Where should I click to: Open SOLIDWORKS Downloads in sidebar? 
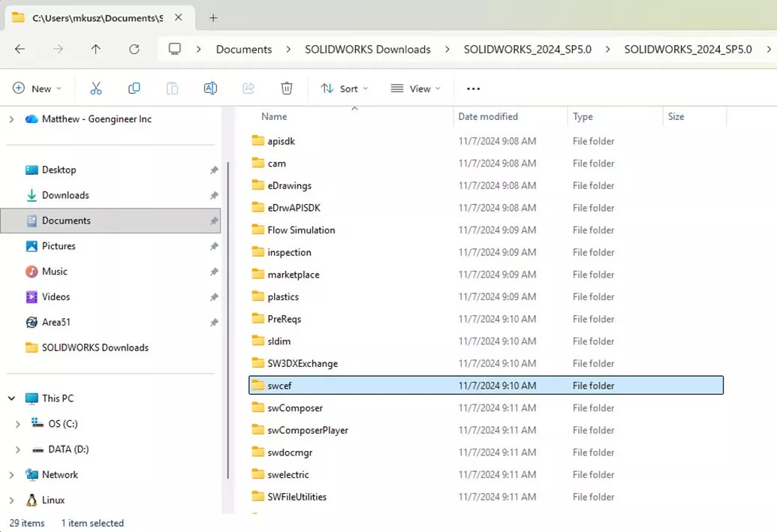(95, 347)
